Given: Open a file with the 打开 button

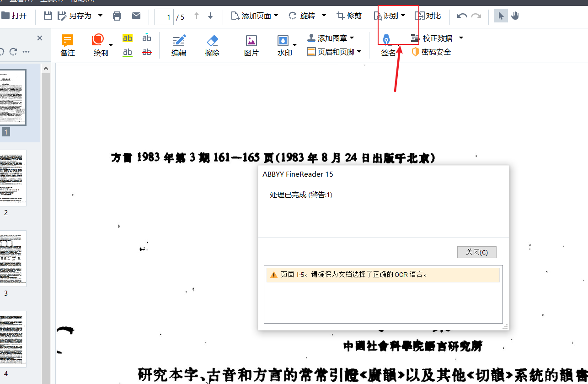Looking at the screenshot, I should tap(14, 16).
